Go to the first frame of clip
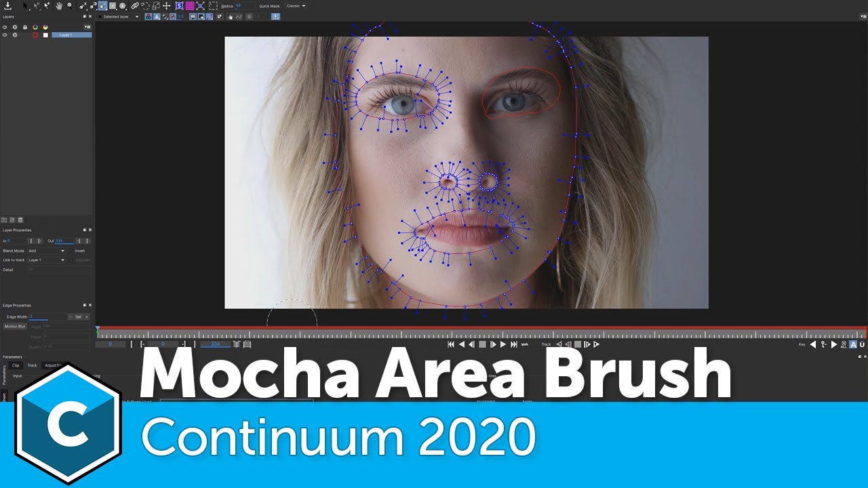 450,344
